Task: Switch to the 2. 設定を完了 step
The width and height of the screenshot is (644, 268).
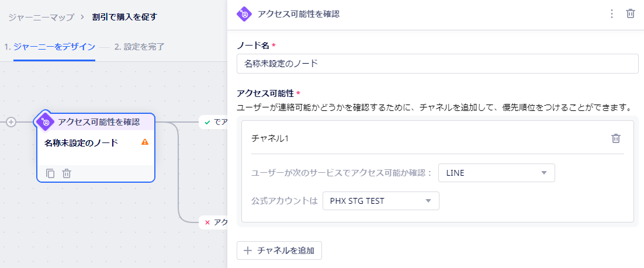Action: coord(139,47)
